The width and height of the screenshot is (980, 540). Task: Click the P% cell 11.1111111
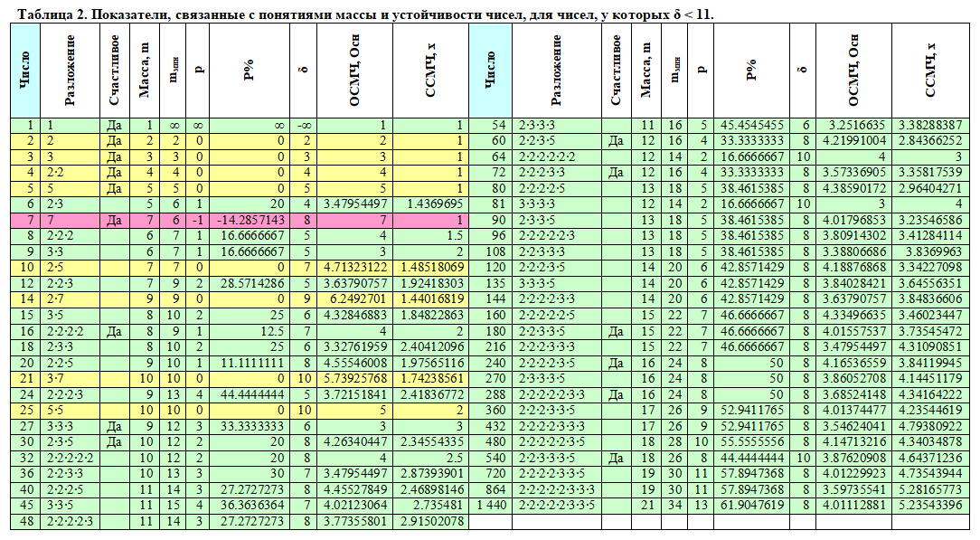[x=250, y=363]
